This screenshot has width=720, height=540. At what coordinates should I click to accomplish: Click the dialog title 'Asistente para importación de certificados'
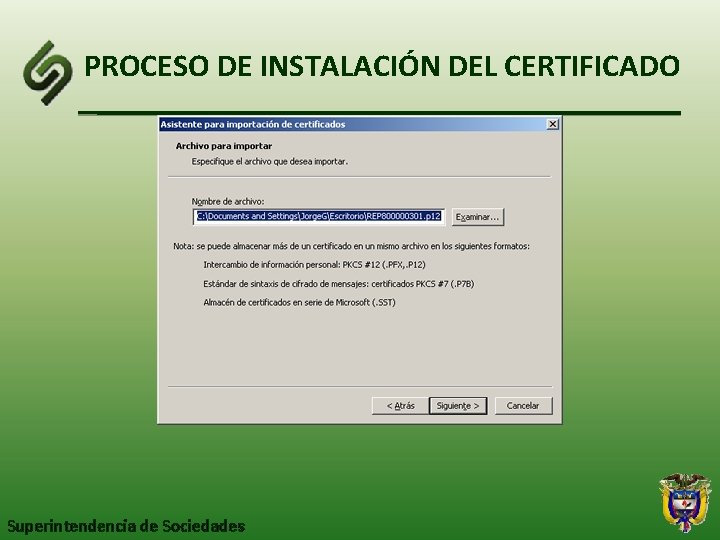click(253, 124)
